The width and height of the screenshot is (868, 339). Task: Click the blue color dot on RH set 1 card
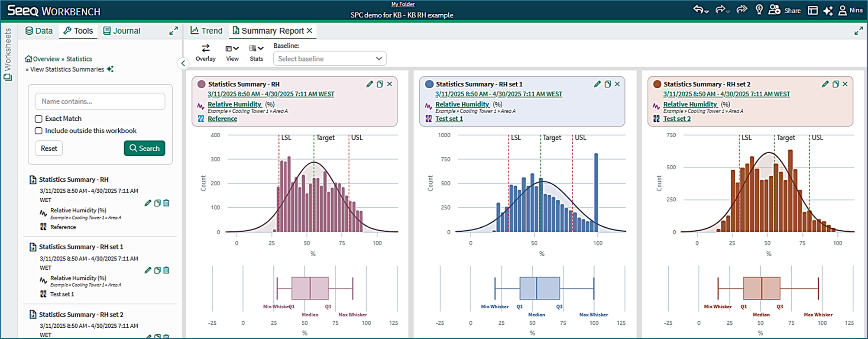pyautogui.click(x=429, y=84)
